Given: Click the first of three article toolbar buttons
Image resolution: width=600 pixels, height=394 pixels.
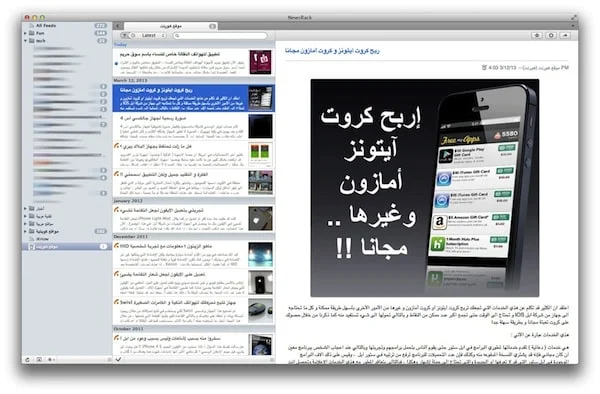Looking at the screenshot, I should pos(537,35).
